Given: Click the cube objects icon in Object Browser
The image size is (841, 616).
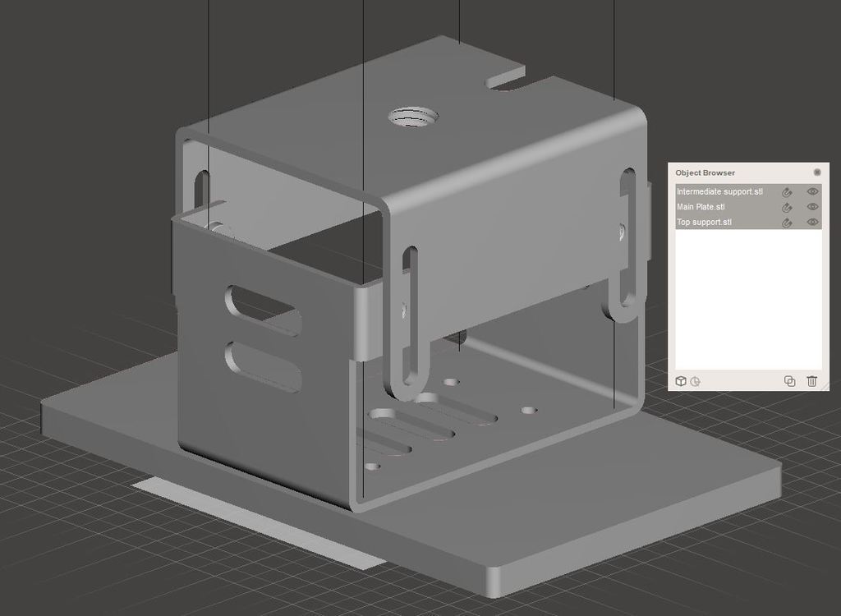Looking at the screenshot, I should pyautogui.click(x=681, y=381).
